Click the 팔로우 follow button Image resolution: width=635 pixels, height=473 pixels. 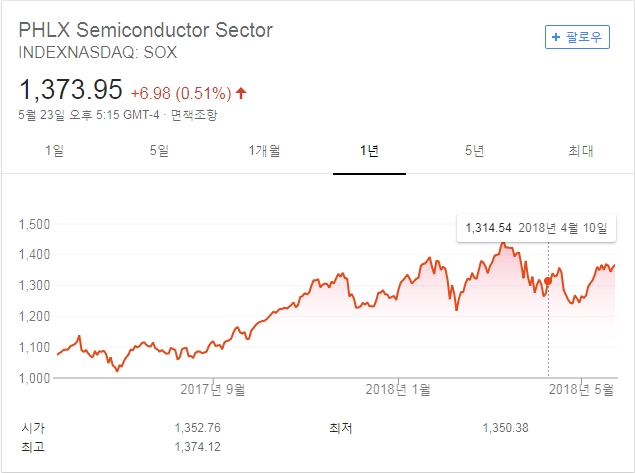pos(578,37)
